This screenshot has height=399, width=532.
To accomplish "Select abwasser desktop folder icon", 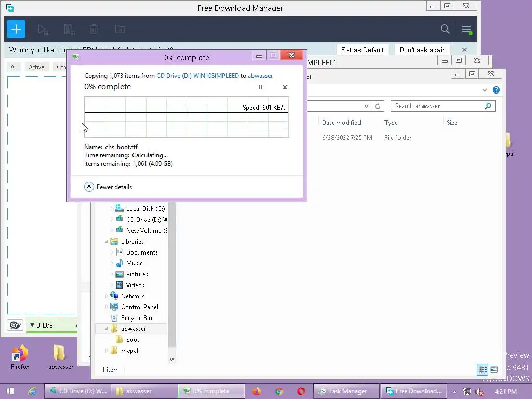I will [x=61, y=357].
